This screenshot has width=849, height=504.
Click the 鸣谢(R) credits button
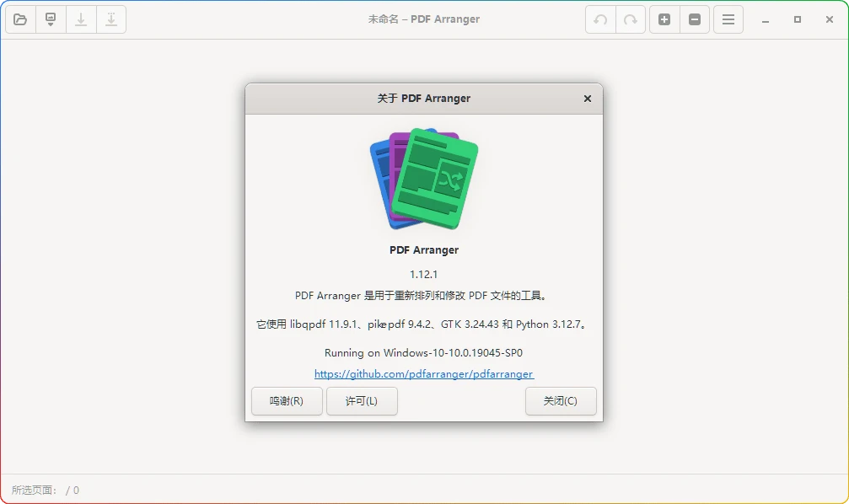point(287,401)
